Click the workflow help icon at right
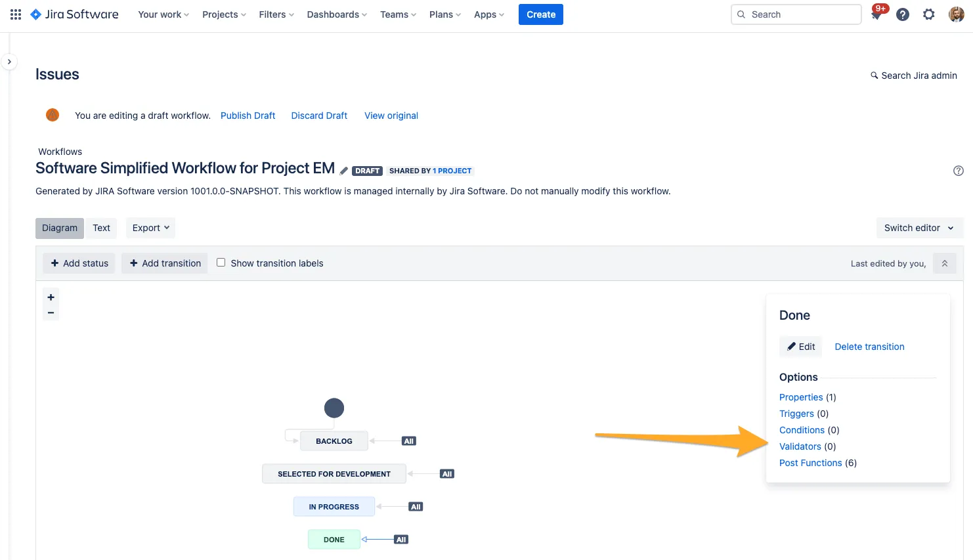Image resolution: width=973 pixels, height=560 pixels. point(958,171)
